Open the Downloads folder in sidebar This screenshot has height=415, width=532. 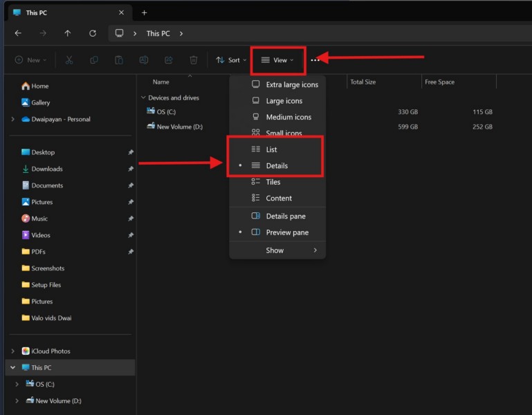tap(46, 169)
